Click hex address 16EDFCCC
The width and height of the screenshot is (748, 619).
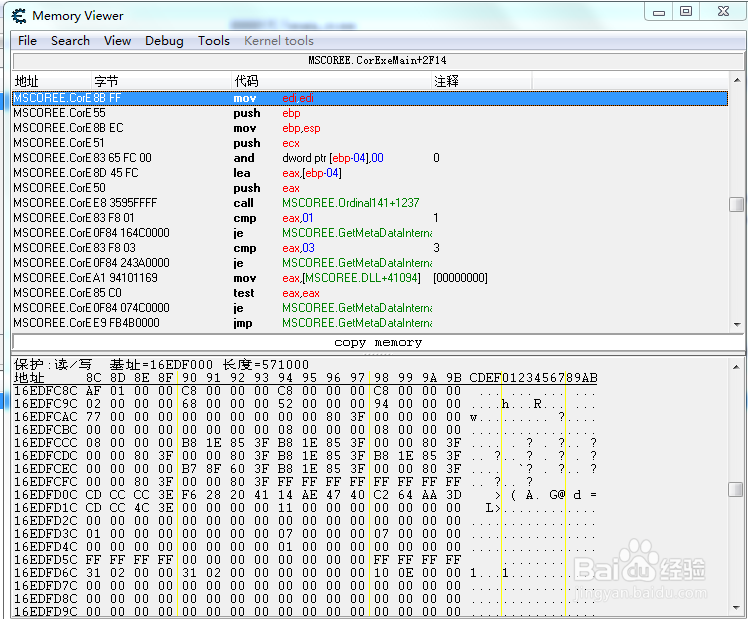(x=45, y=443)
